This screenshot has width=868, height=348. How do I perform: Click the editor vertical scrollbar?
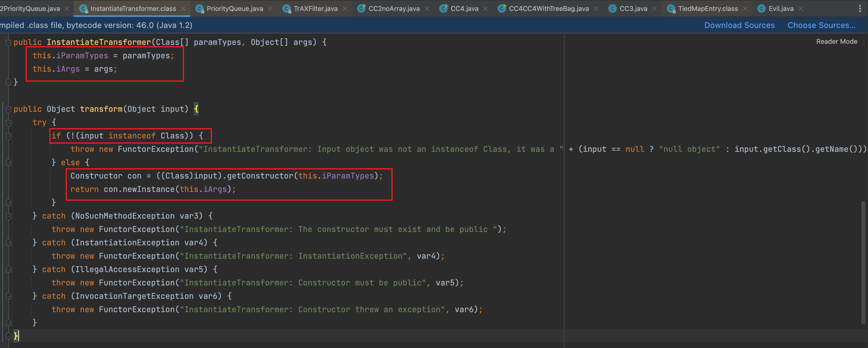pos(863,262)
